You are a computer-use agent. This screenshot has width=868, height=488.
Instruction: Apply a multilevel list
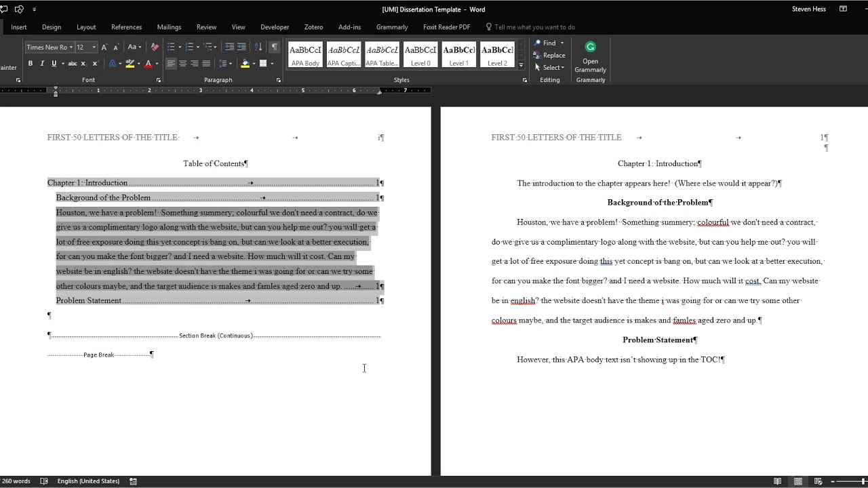[208, 47]
